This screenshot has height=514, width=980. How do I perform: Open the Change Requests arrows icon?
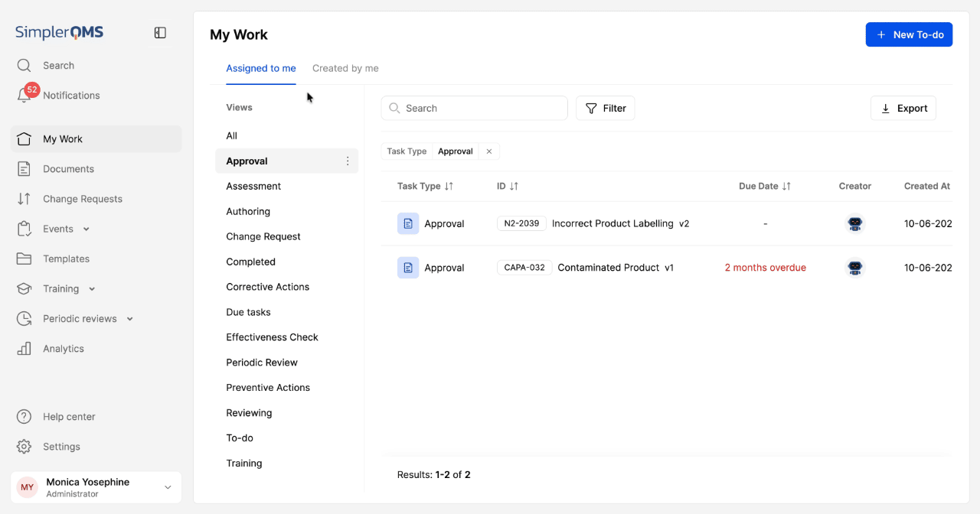24,199
